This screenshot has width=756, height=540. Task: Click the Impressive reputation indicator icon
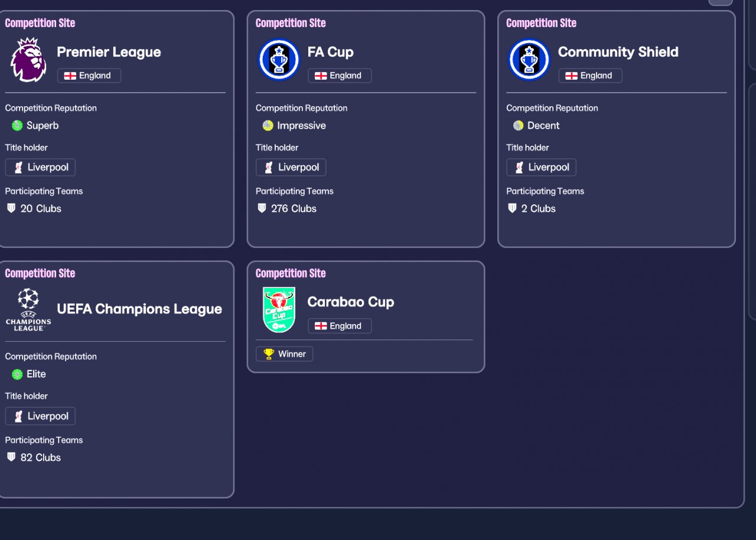(x=268, y=126)
